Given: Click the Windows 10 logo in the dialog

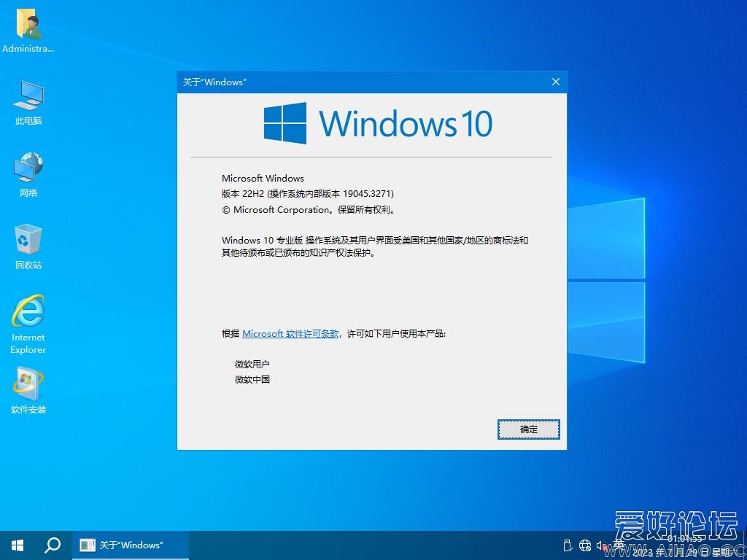Looking at the screenshot, I should (378, 123).
